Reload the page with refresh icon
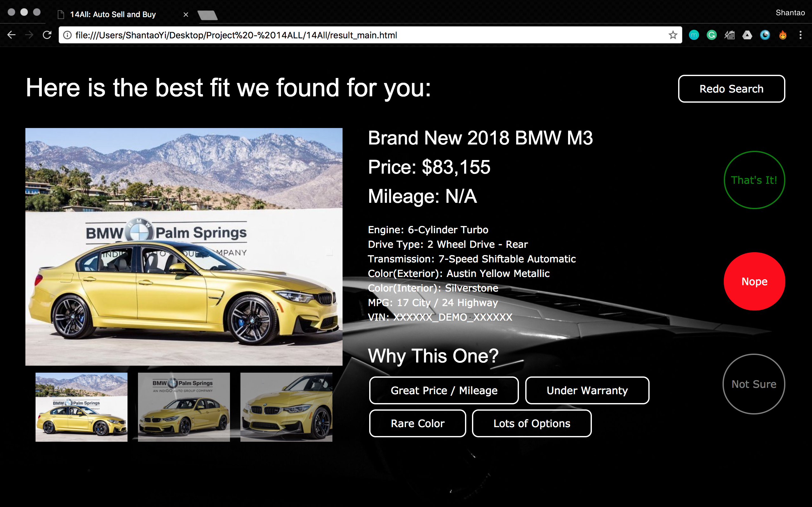The image size is (812, 507). tap(47, 35)
